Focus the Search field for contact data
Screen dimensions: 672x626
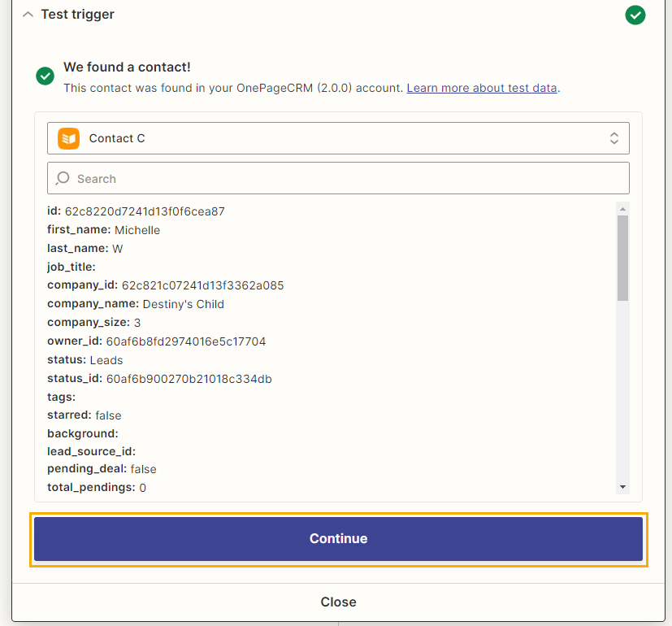(338, 178)
